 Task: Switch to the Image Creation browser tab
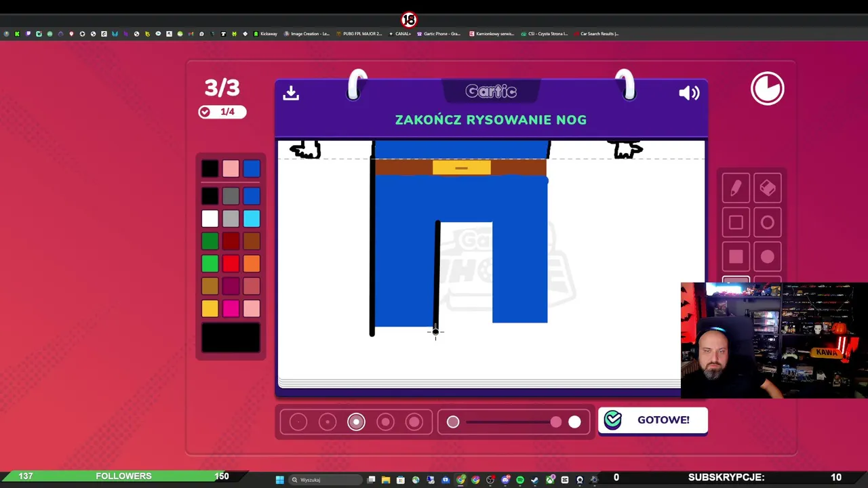pyautogui.click(x=307, y=34)
